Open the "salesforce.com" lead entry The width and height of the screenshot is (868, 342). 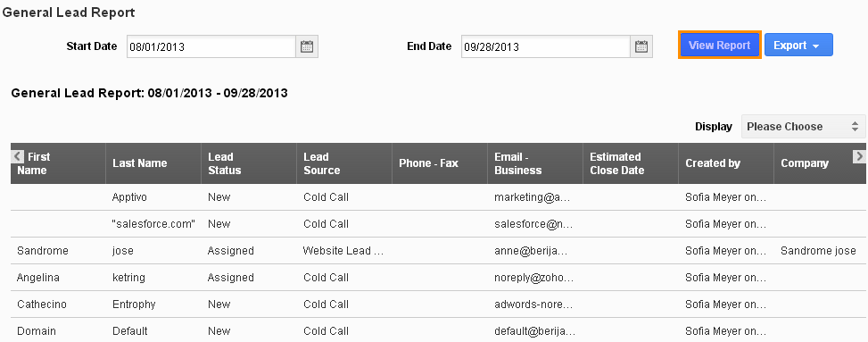[153, 224]
